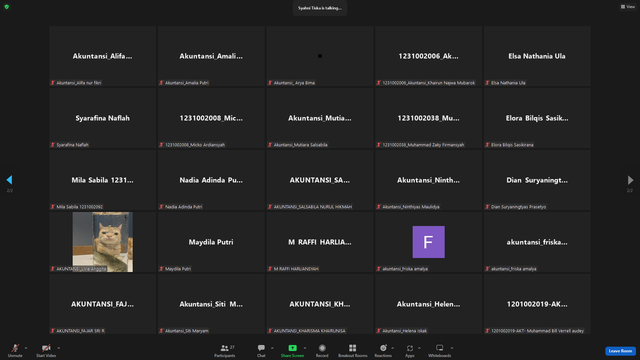Click 'Akuntansi_Helena Iskak' name label
The height and width of the screenshot is (360, 640).
pyautogui.click(x=404, y=331)
